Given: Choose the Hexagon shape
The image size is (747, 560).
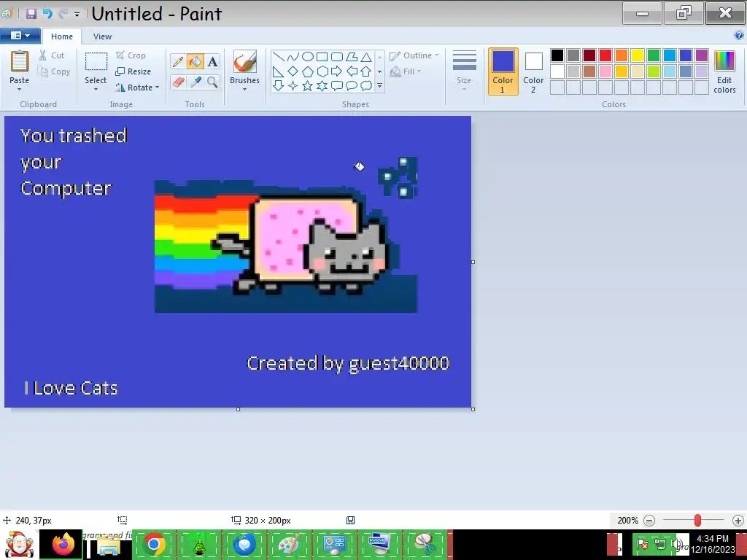Looking at the screenshot, I should click(x=322, y=71).
